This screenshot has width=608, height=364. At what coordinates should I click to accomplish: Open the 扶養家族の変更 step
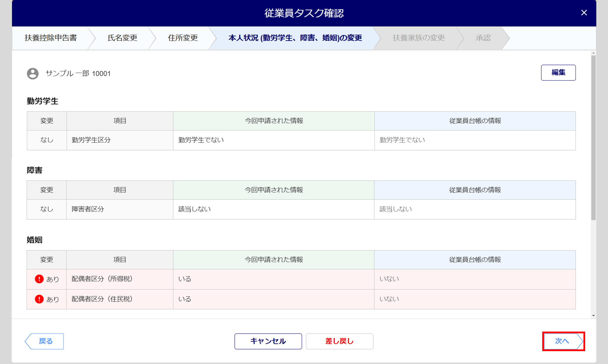419,38
